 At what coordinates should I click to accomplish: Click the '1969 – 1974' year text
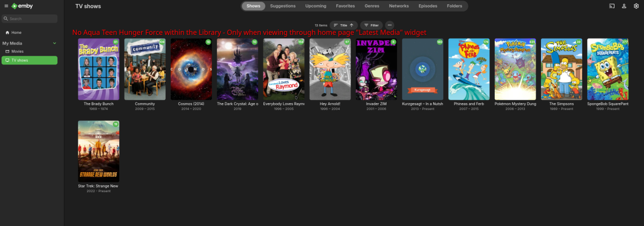99,108
